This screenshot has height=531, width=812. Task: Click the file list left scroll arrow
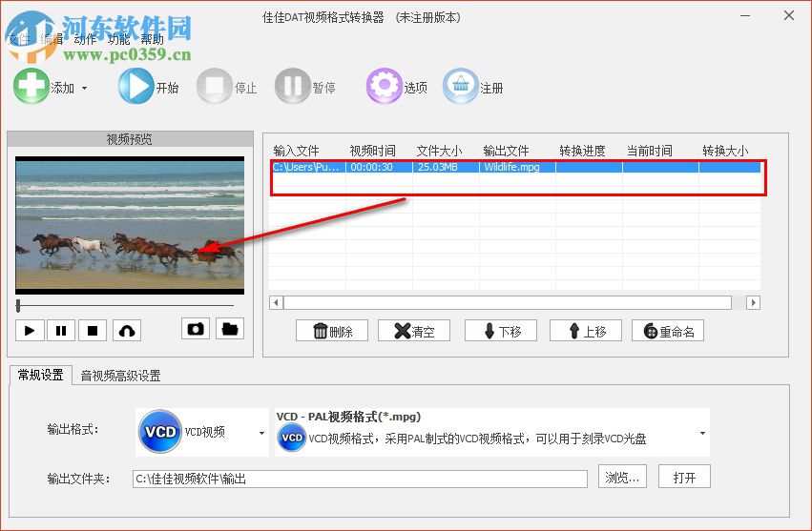(x=276, y=302)
